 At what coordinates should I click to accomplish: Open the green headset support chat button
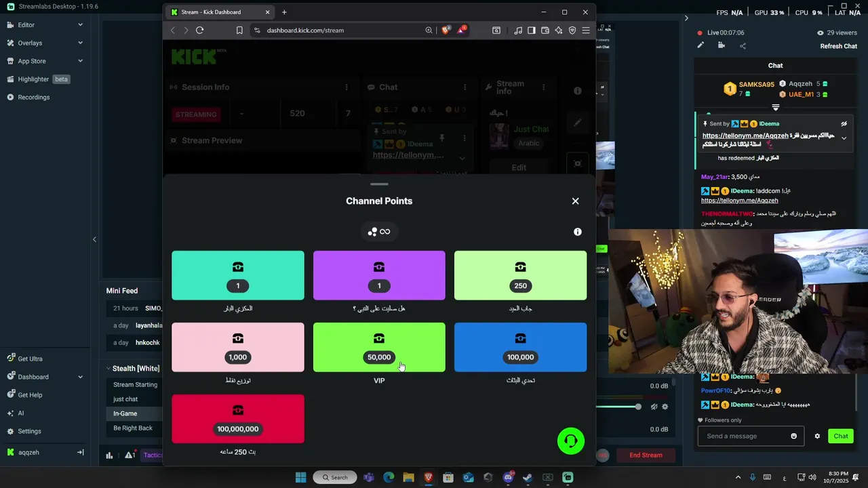[571, 441]
